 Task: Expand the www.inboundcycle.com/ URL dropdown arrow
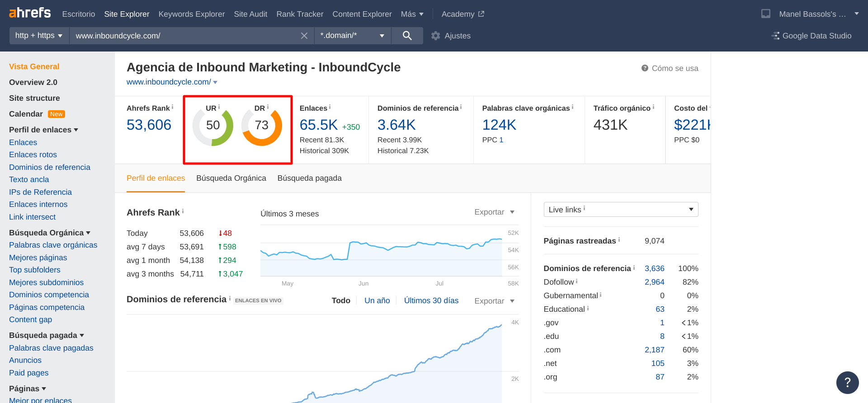click(x=215, y=82)
